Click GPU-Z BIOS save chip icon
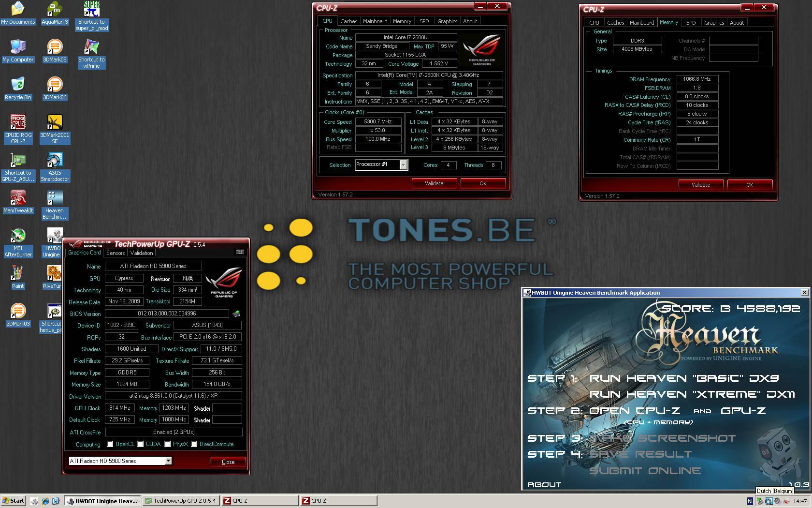 coord(236,314)
